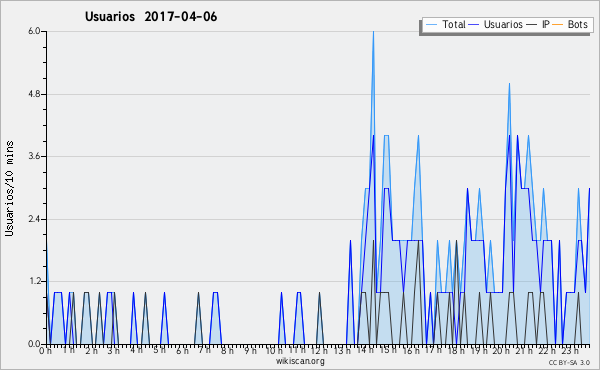Click the '6 h' x-axis label
The width and height of the screenshot is (600, 370).
pos(182,351)
